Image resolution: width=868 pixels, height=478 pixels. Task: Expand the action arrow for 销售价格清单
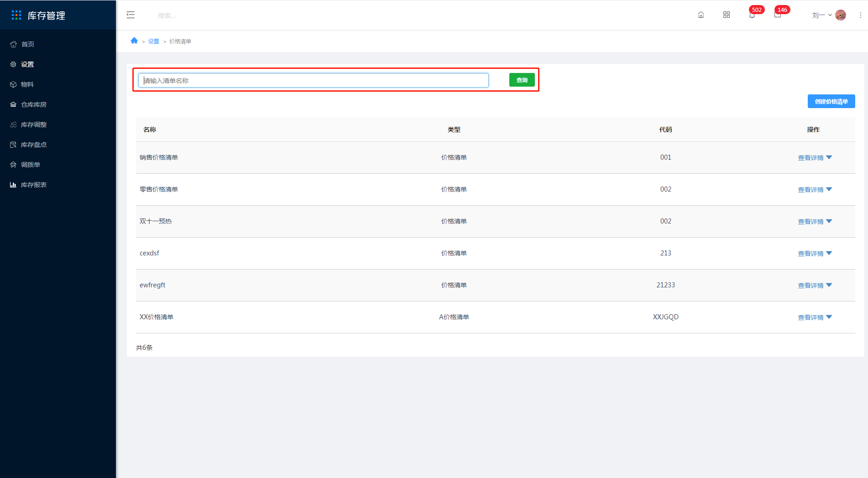[x=829, y=157]
